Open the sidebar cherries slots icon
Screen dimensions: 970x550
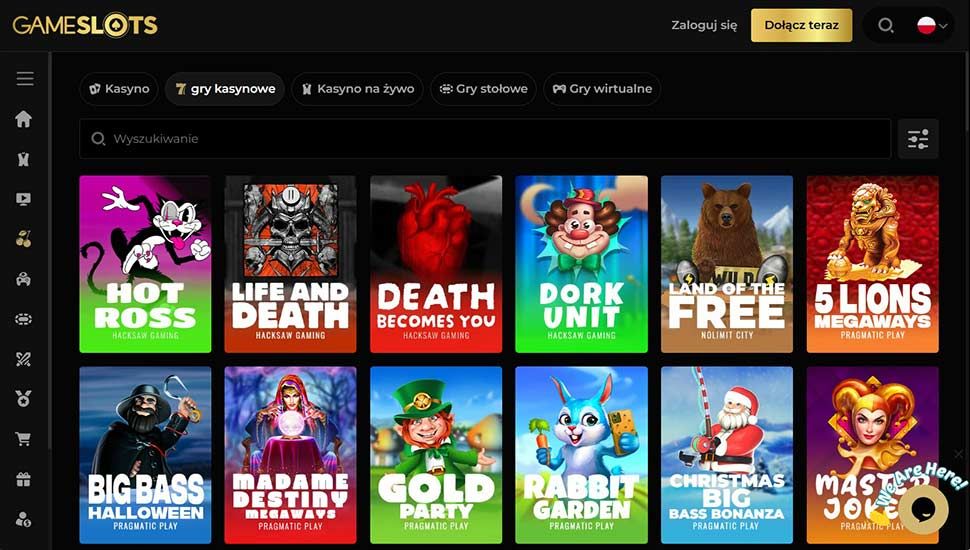click(x=24, y=239)
